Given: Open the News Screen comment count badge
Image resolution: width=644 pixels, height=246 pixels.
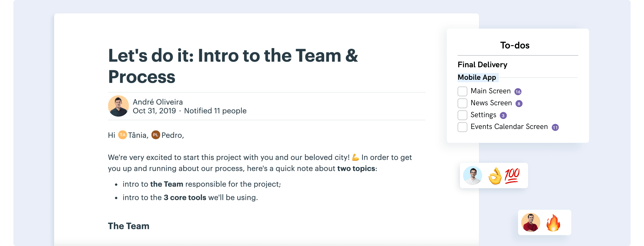Looking at the screenshot, I should 519,104.
